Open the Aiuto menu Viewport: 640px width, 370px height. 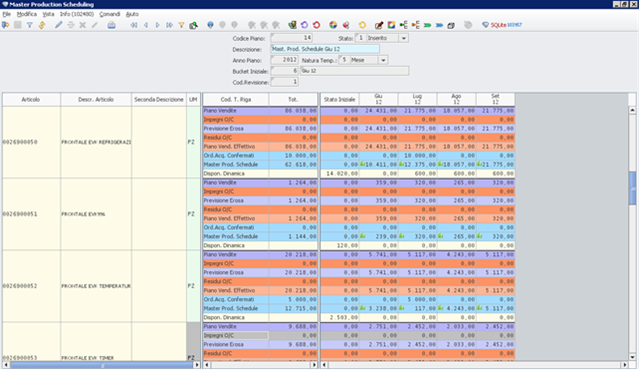[x=132, y=14]
